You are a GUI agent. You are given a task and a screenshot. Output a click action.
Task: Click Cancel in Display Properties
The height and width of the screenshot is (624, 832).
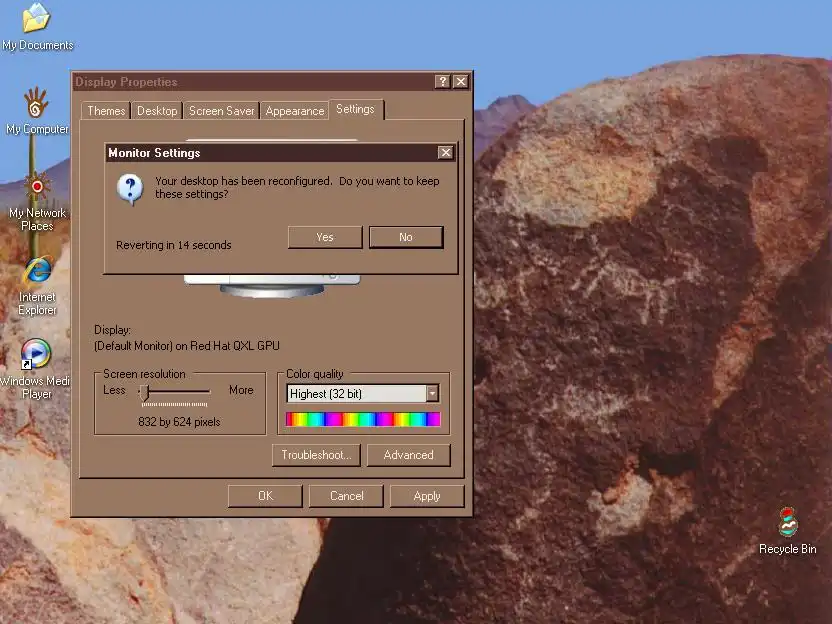pyautogui.click(x=346, y=496)
